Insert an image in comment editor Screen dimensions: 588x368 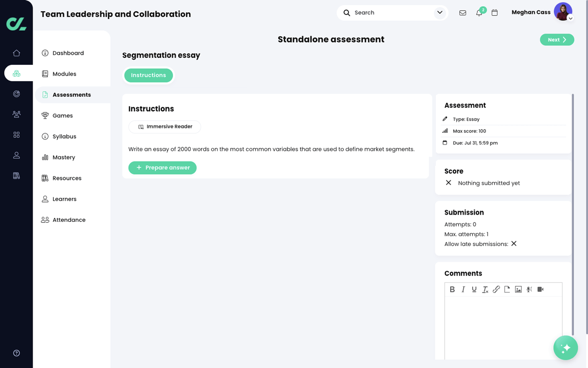(x=518, y=289)
